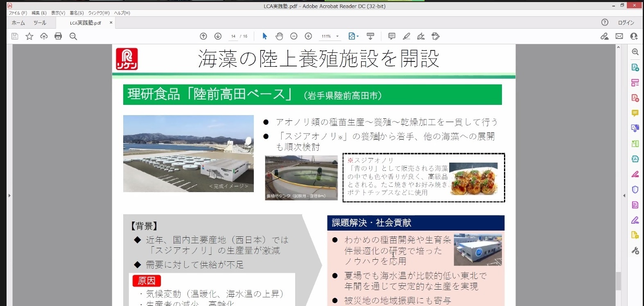Print the document with the printer icon
The image size is (644, 306).
58,36
